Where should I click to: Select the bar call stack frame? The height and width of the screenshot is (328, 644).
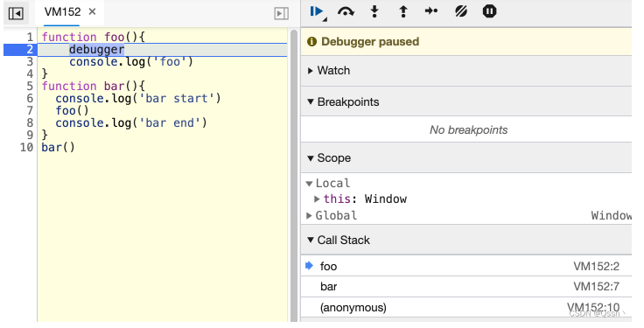(x=466, y=287)
